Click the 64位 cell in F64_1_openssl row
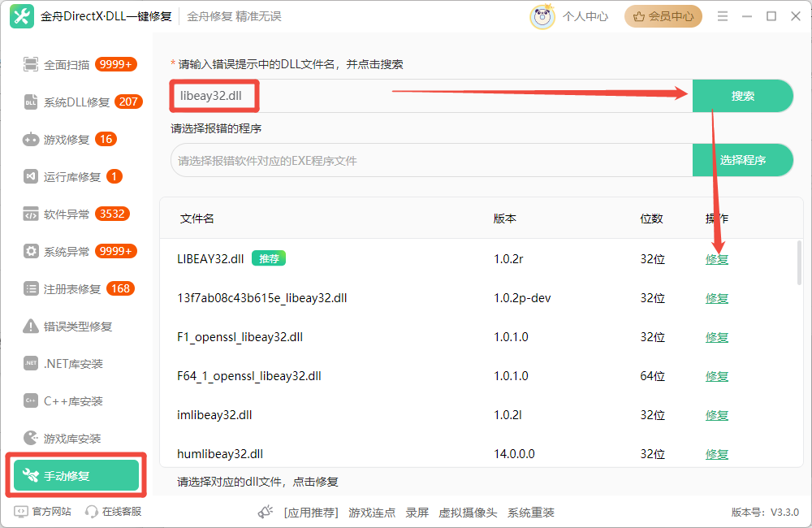Viewport: 812px width, 528px height. click(653, 375)
